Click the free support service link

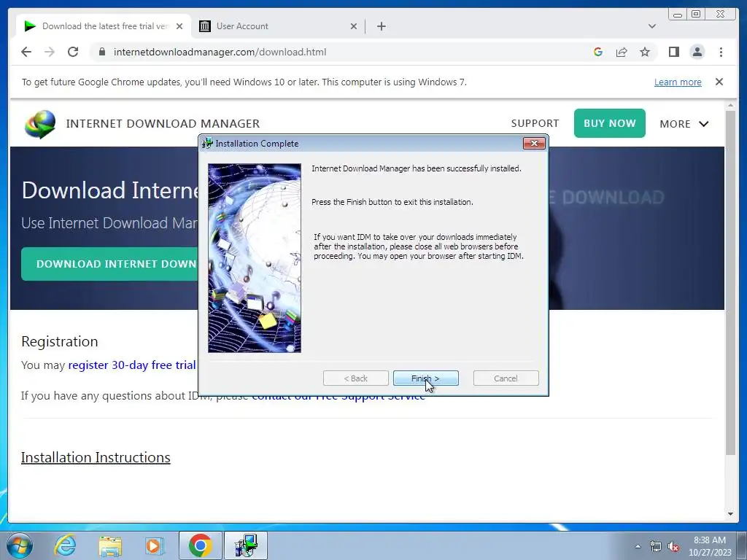click(338, 396)
